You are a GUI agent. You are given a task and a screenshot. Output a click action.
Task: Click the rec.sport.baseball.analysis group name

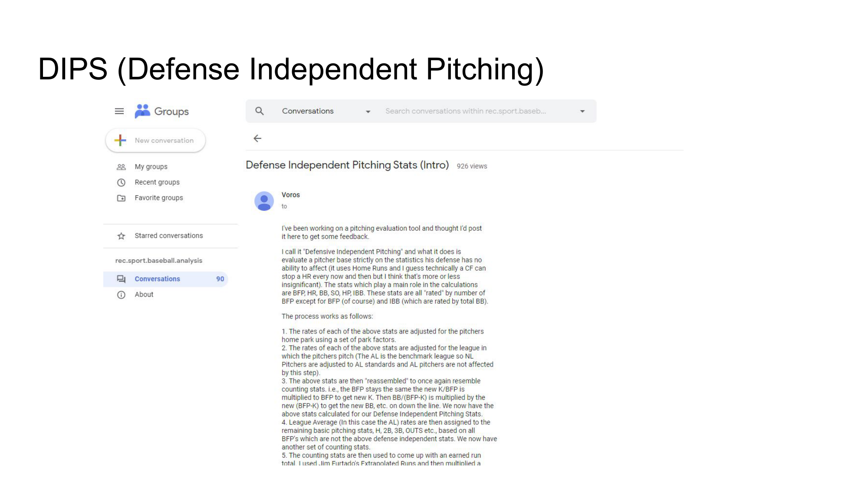coord(159,261)
